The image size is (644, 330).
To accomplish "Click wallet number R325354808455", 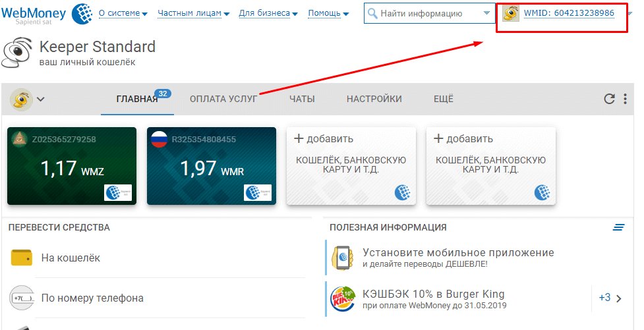I will pyautogui.click(x=204, y=140).
